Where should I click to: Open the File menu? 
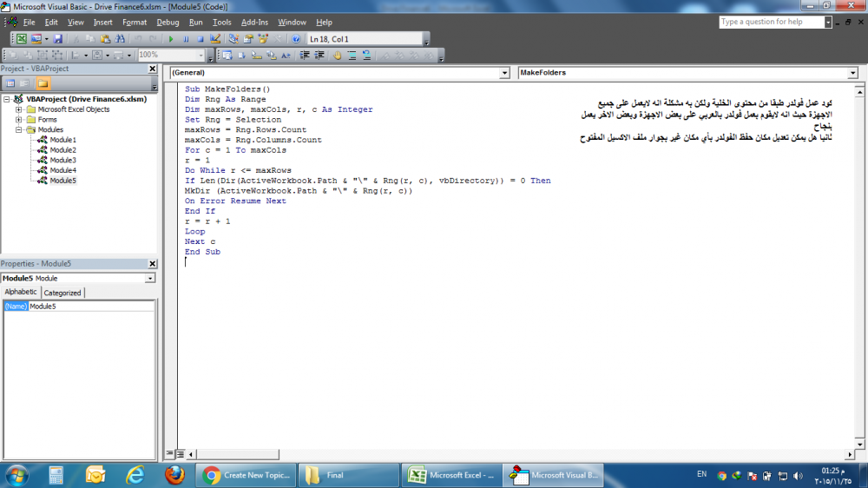click(x=29, y=23)
